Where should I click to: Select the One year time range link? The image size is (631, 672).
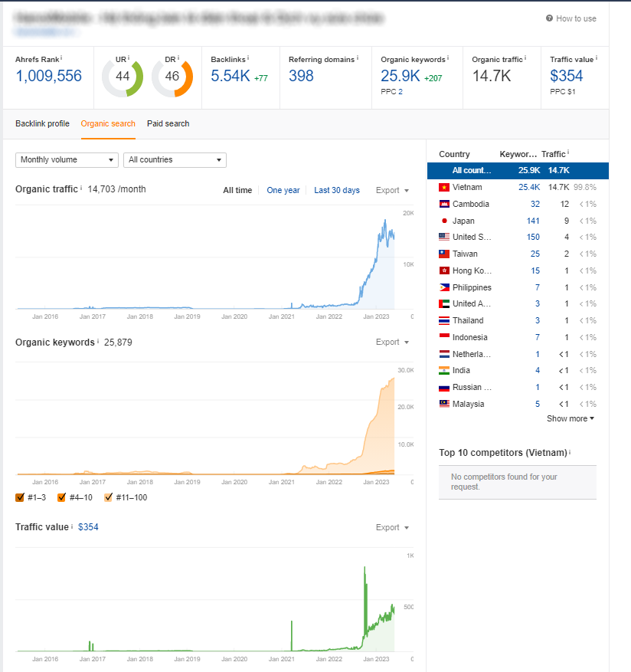click(x=283, y=190)
